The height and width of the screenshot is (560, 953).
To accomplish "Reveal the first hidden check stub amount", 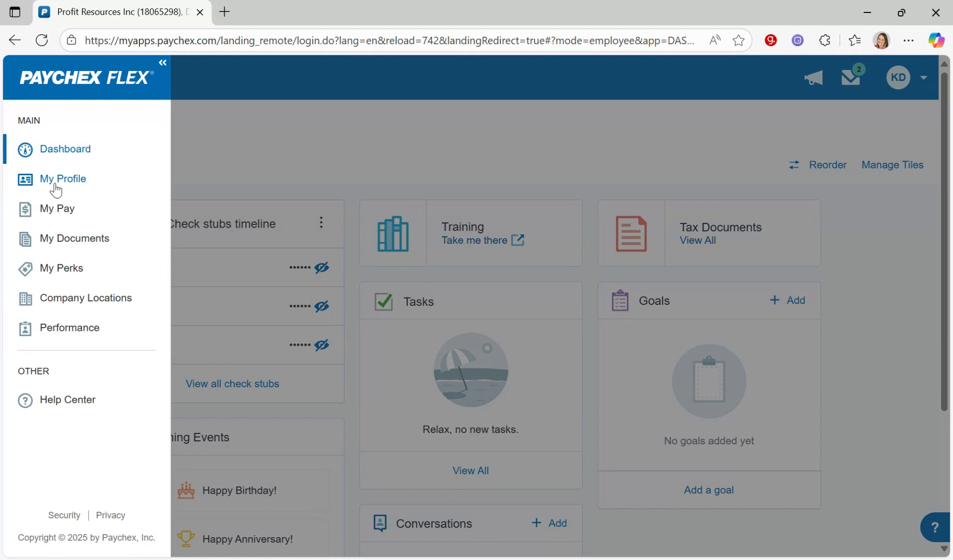I will [x=321, y=267].
